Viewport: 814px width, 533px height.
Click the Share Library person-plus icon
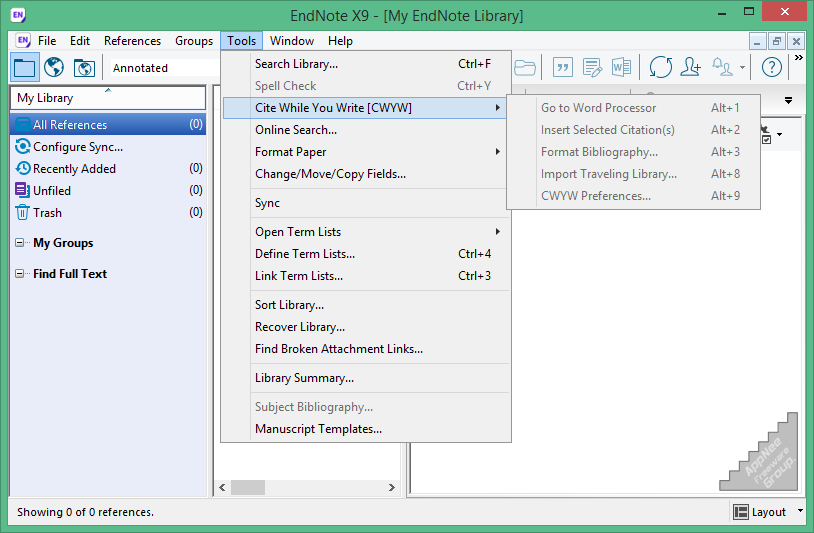690,67
